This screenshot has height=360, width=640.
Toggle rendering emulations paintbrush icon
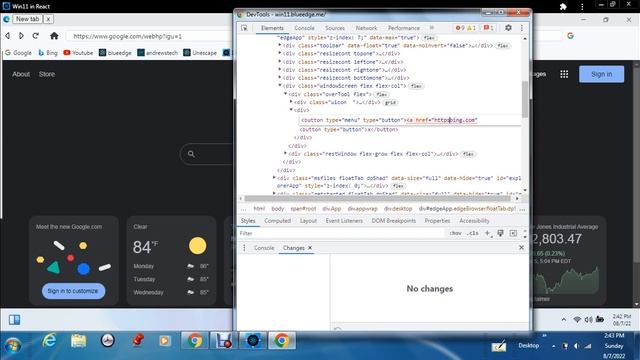[500, 233]
